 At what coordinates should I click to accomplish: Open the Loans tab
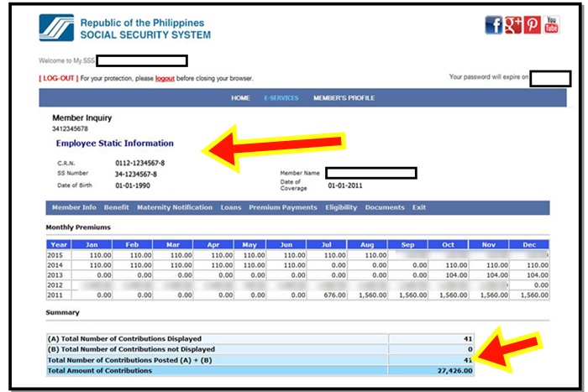[x=231, y=207]
